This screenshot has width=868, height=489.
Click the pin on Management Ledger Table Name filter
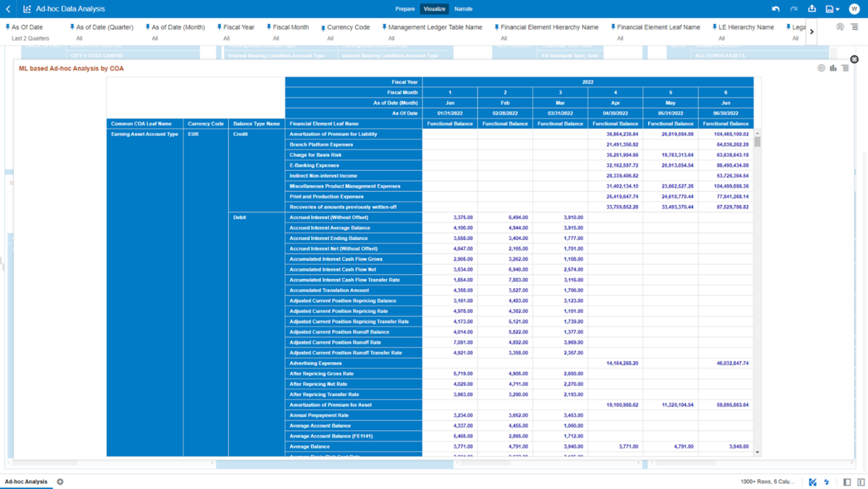[384, 27]
